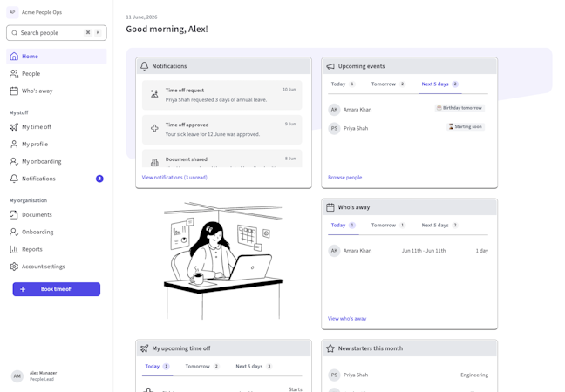This screenshot has width=565, height=392.
Task: Select Today tab in Upcoming events
Action: click(343, 84)
